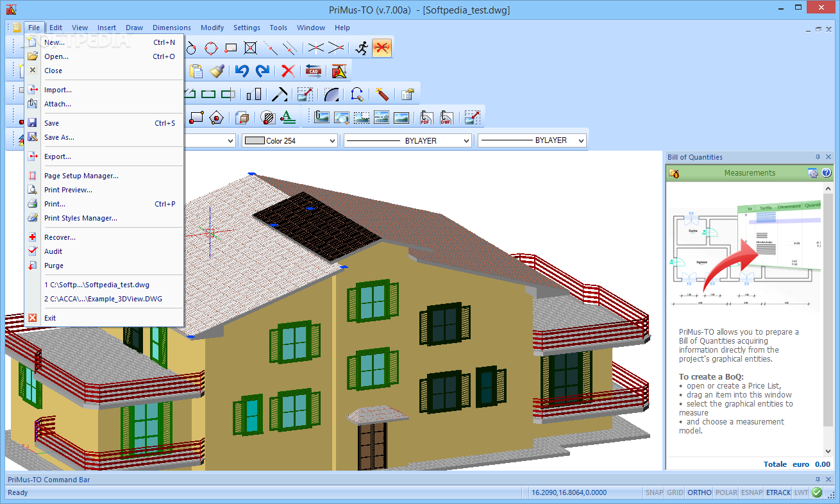Select Attach... in File menu
The image size is (840, 504).
(105, 104)
